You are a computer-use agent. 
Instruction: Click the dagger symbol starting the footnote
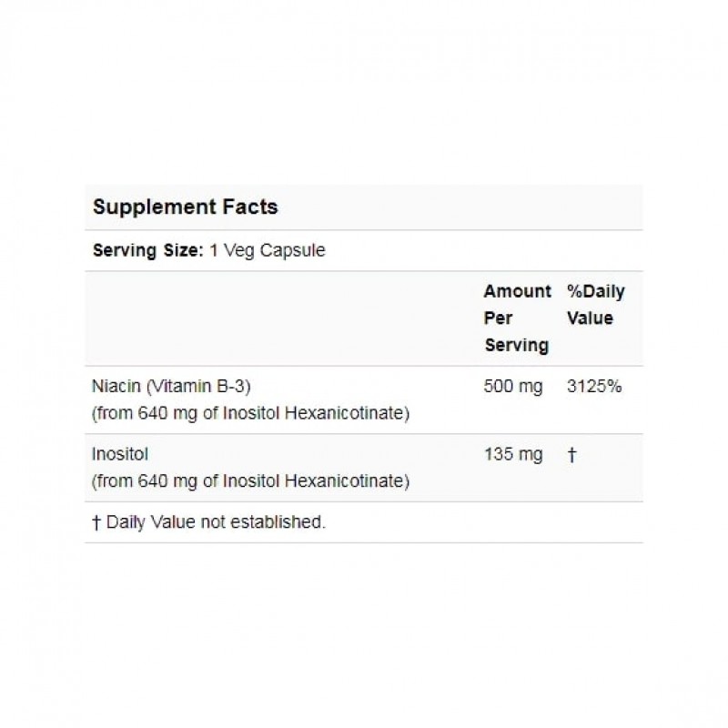pos(97,522)
